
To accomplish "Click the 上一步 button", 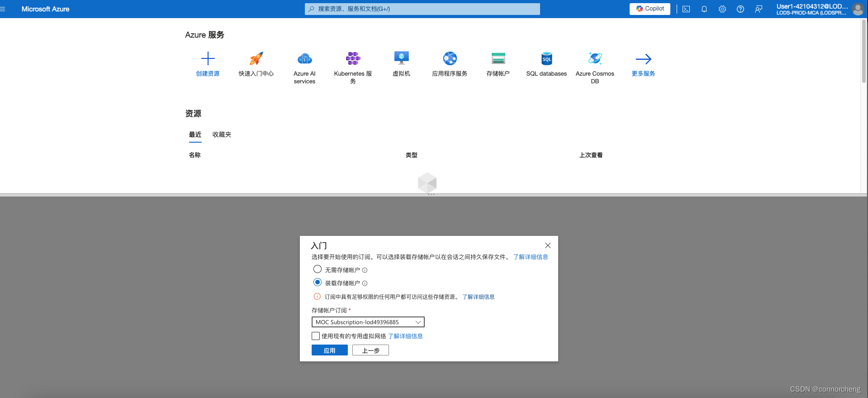I will tap(370, 350).
